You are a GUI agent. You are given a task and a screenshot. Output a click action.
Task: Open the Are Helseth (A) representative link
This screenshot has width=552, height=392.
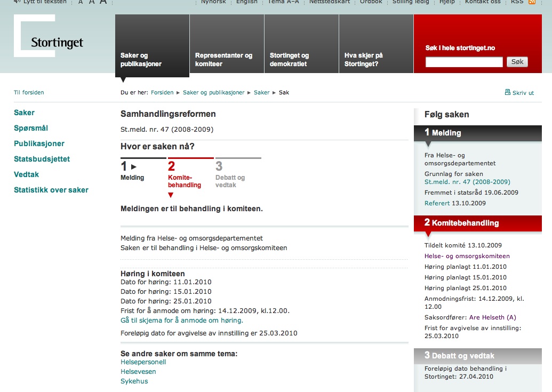(492, 317)
